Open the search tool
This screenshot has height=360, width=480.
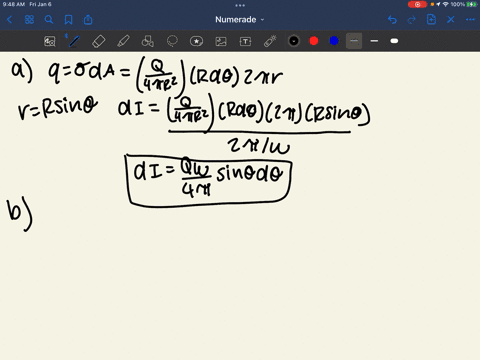coord(49,20)
